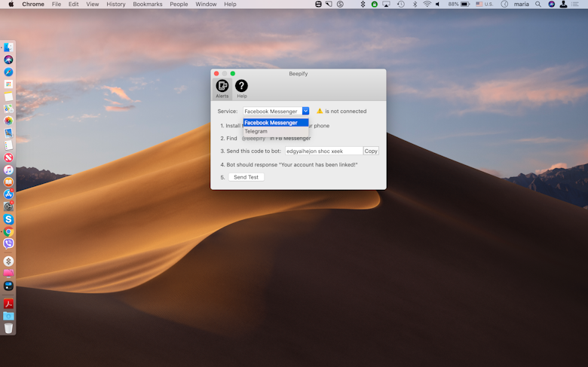Viewport: 588px width, 367px height.
Task: Click the warning icon beside 'is not connected'
Action: tap(320, 111)
